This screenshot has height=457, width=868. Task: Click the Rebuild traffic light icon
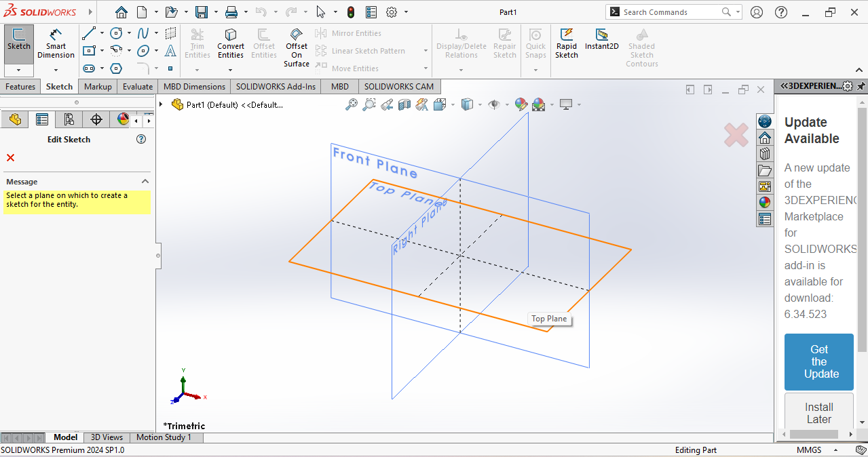tap(351, 12)
